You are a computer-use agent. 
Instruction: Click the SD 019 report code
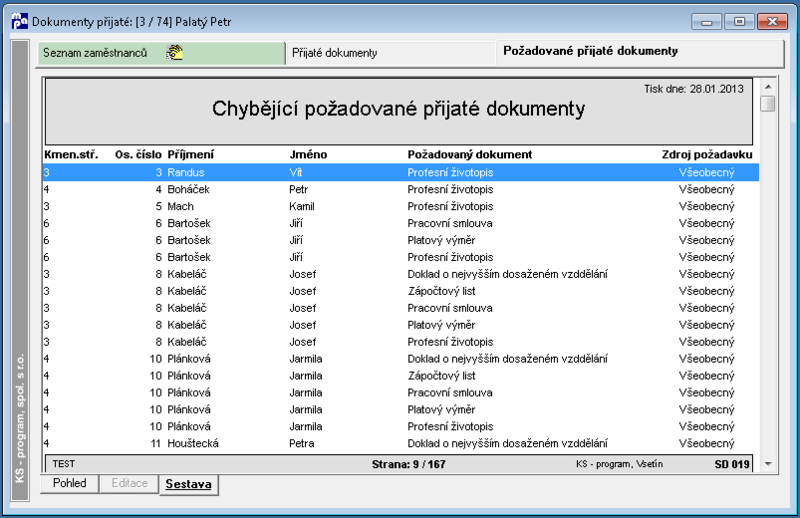coord(732,464)
